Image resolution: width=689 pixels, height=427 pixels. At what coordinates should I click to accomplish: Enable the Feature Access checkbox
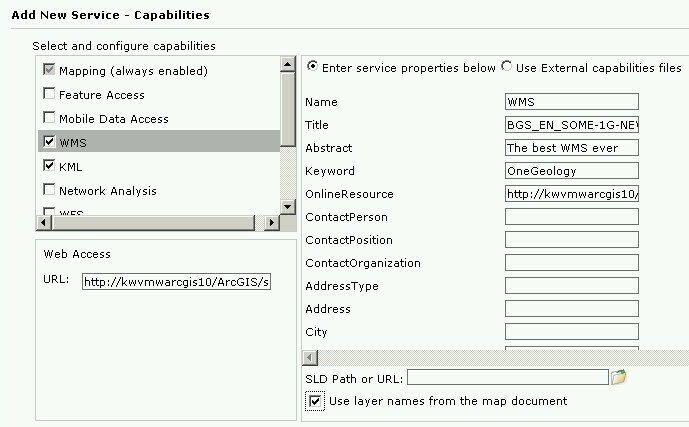49,94
